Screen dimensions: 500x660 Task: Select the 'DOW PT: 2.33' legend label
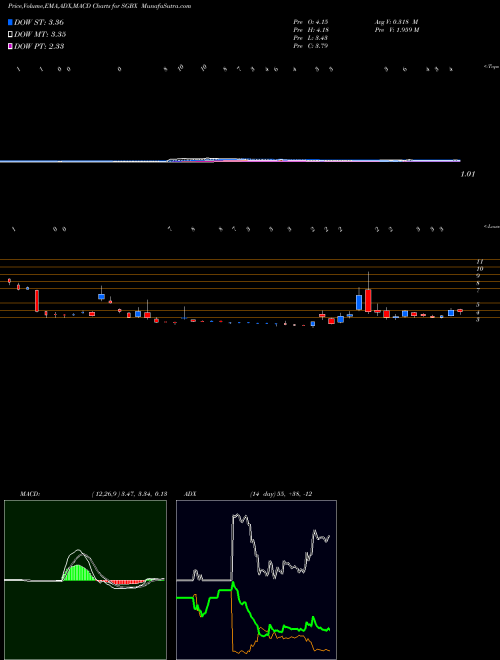39,47
